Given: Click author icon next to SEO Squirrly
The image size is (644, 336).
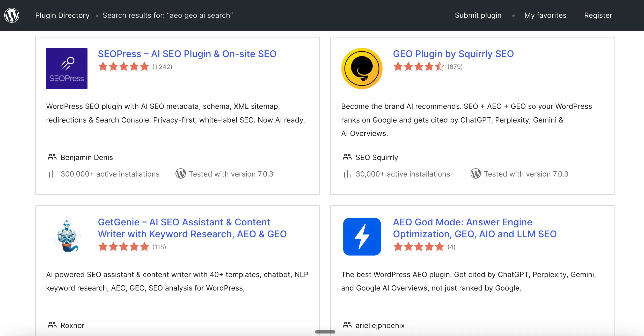Looking at the screenshot, I should click(x=347, y=157).
